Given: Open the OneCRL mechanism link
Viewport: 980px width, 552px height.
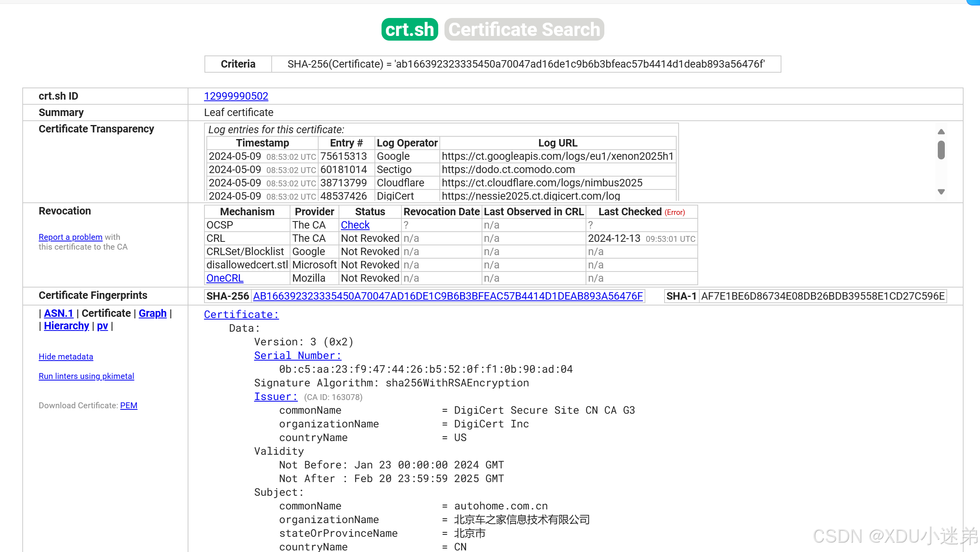Looking at the screenshot, I should click(225, 278).
